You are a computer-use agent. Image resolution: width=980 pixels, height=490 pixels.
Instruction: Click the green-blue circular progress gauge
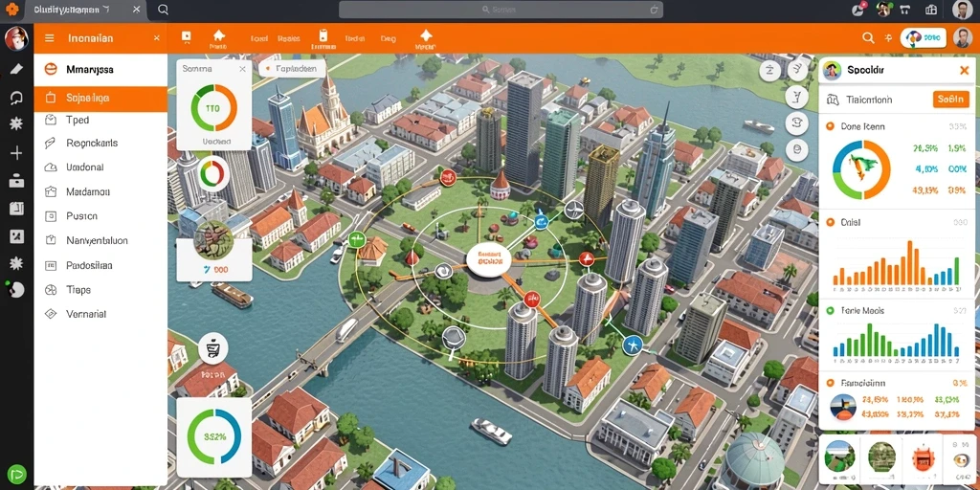pos(213,436)
